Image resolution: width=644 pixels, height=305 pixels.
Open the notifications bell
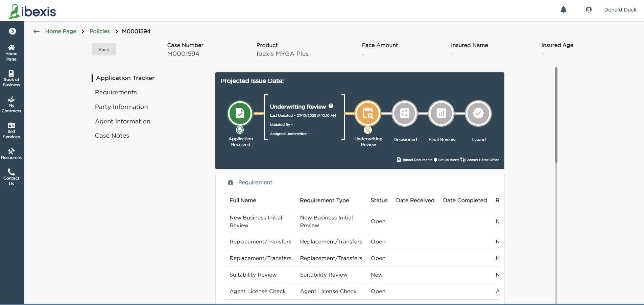pyautogui.click(x=563, y=10)
